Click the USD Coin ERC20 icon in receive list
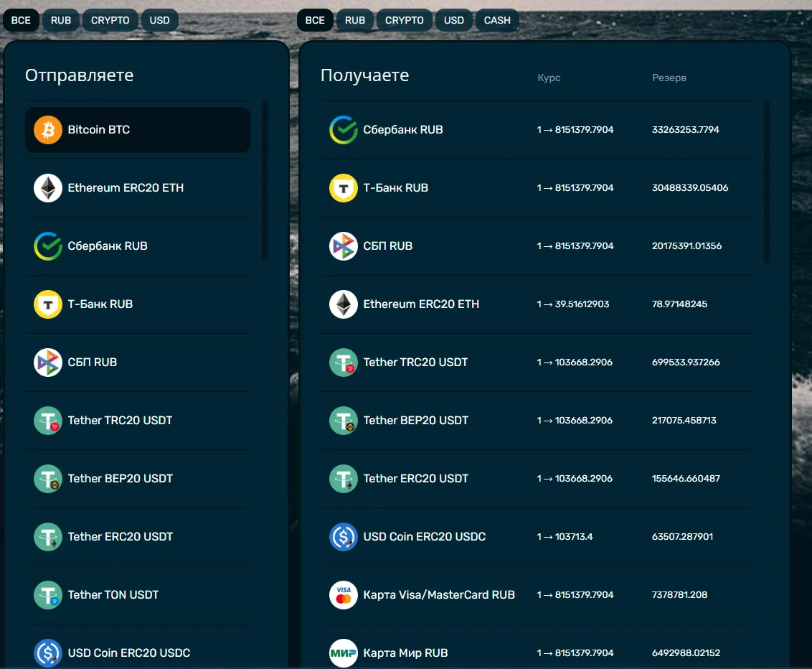812x669 pixels. [344, 536]
